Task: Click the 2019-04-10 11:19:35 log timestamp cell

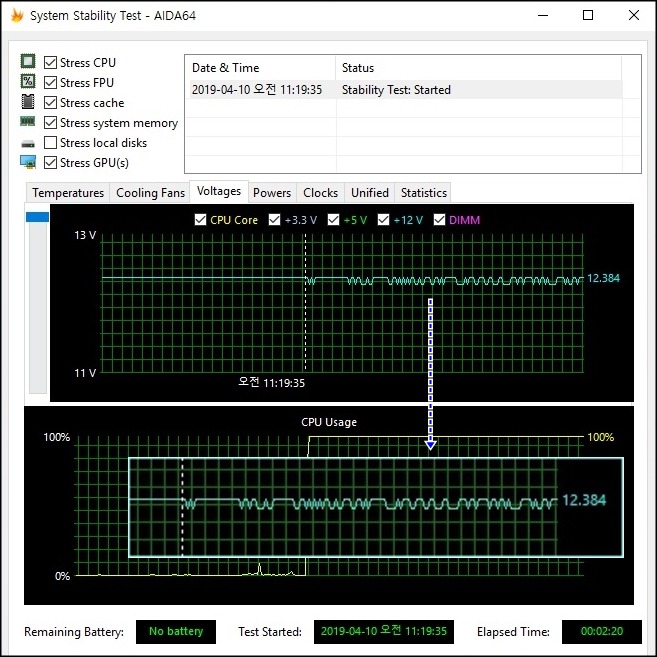Action: coord(257,90)
